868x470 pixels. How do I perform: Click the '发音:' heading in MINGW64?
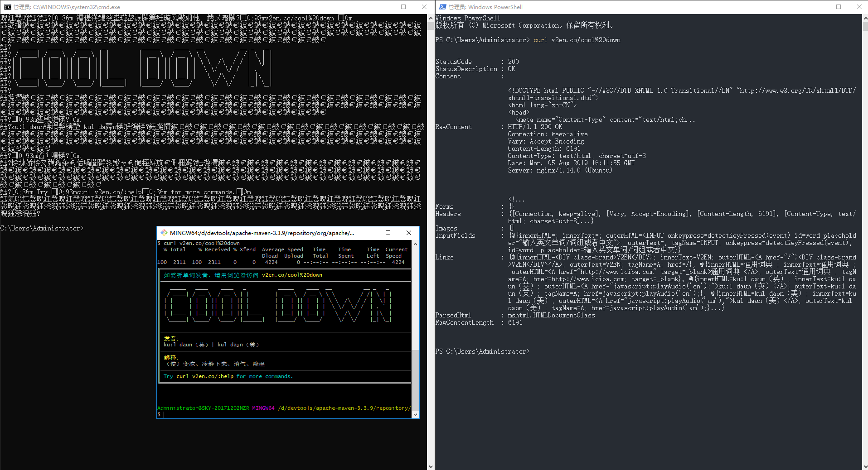pyautogui.click(x=171, y=338)
